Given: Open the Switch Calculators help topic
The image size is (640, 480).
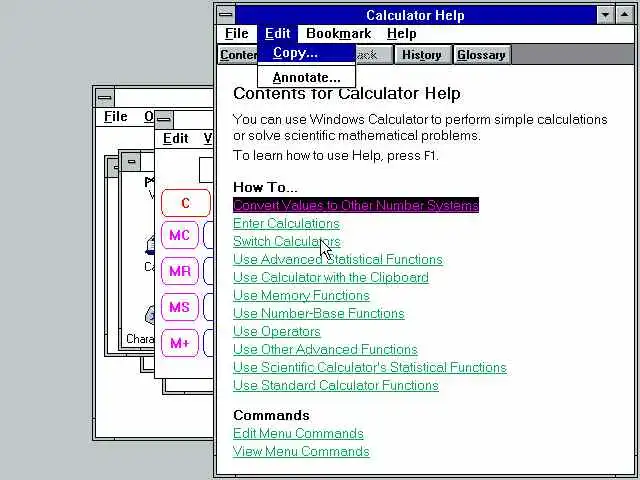Looking at the screenshot, I should point(287,242).
